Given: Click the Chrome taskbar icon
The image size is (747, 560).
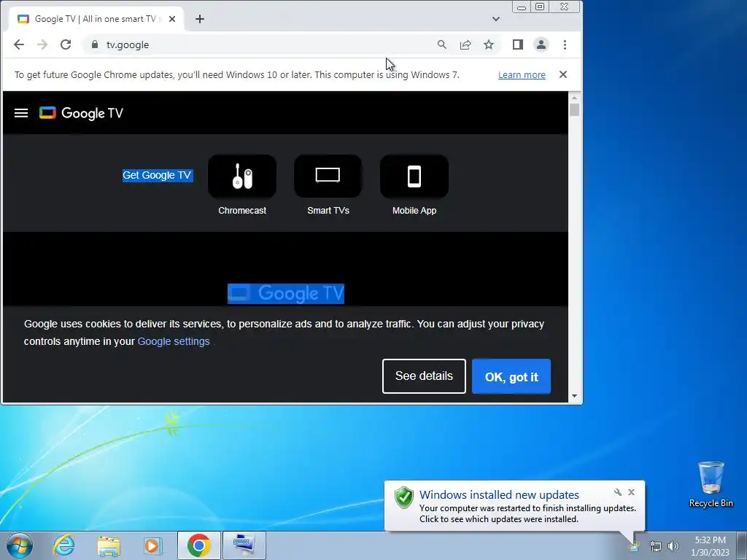Looking at the screenshot, I should pyautogui.click(x=198, y=545).
